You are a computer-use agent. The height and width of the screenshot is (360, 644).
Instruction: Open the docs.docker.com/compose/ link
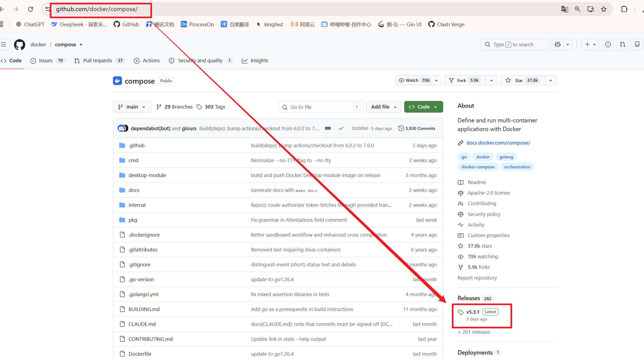point(498,143)
